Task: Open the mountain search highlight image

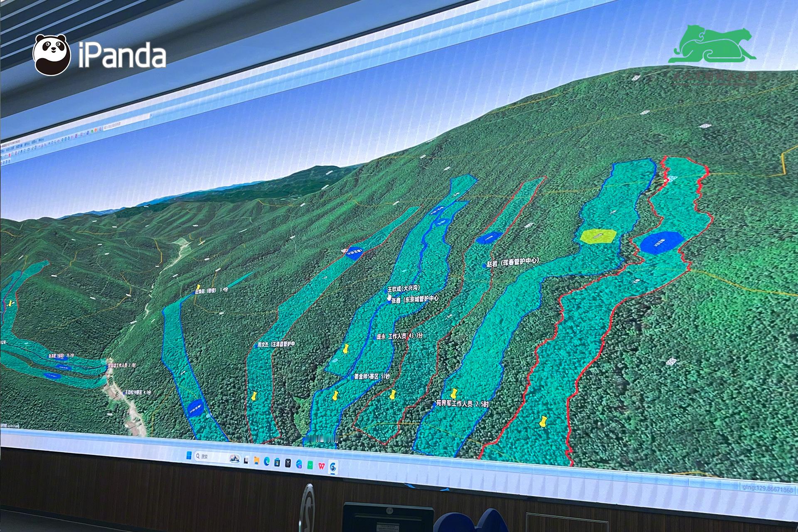Action: 234,459
